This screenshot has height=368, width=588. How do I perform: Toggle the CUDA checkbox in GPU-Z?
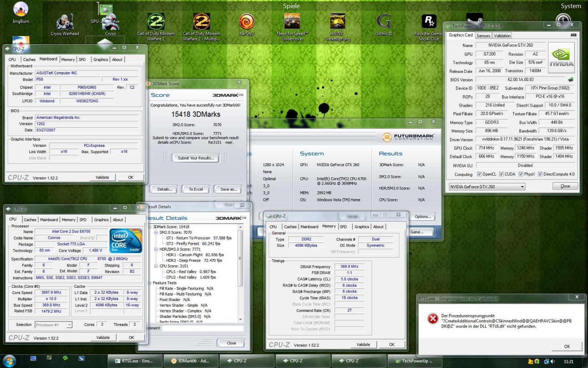[501, 174]
